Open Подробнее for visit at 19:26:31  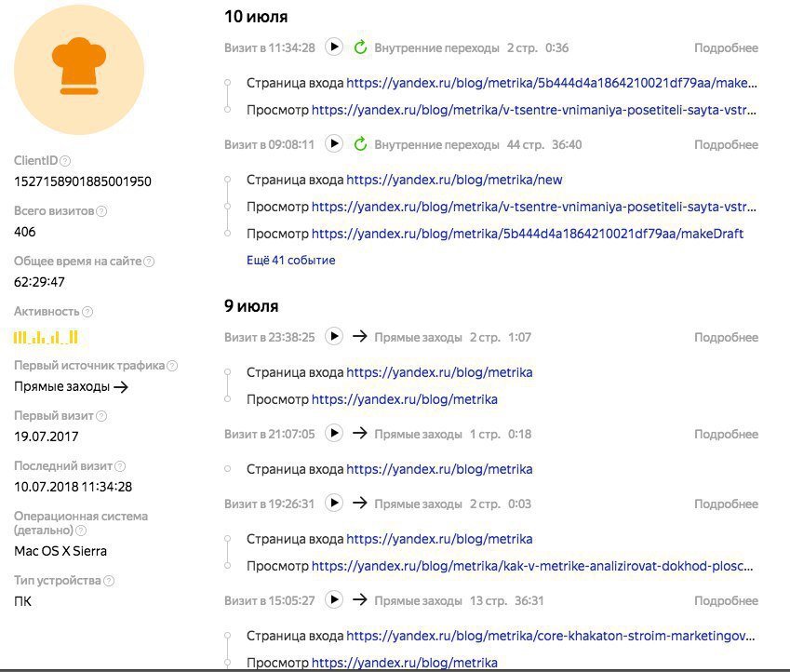pyautogui.click(x=726, y=504)
